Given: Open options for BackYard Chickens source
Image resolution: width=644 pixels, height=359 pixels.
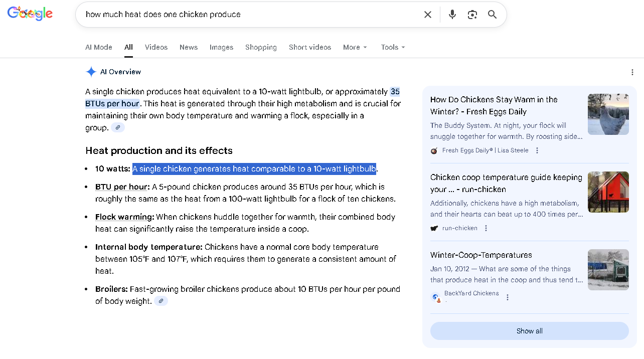Looking at the screenshot, I should (507, 297).
